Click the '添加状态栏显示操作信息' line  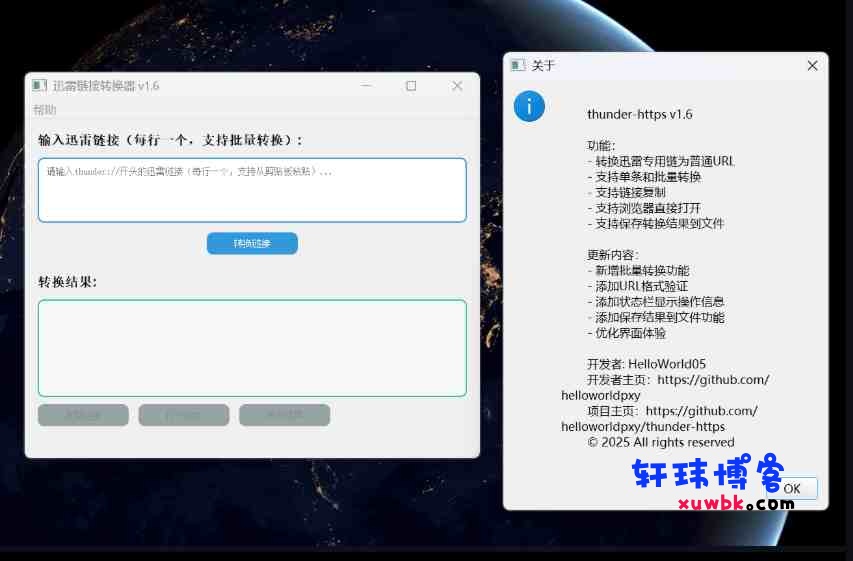pyautogui.click(x=656, y=301)
